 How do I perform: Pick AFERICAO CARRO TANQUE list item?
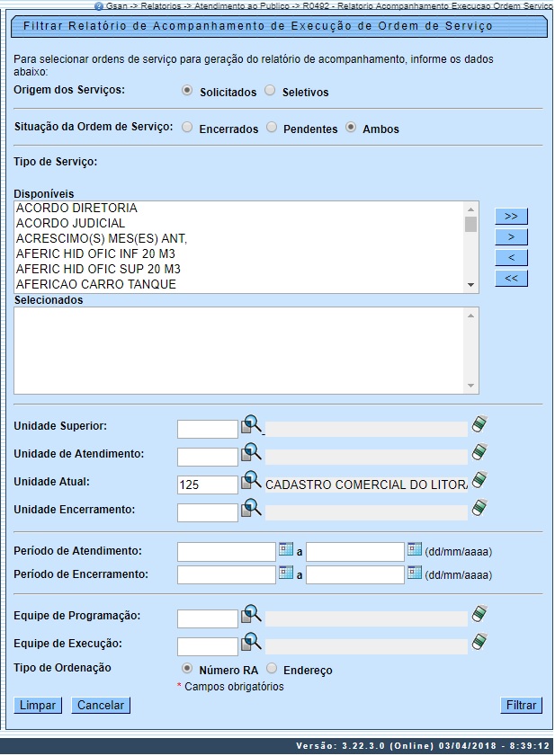point(95,284)
